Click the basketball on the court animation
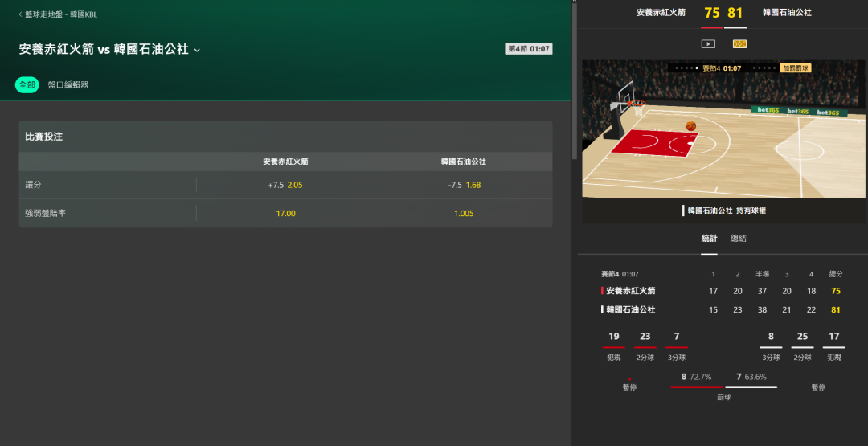 click(x=690, y=125)
